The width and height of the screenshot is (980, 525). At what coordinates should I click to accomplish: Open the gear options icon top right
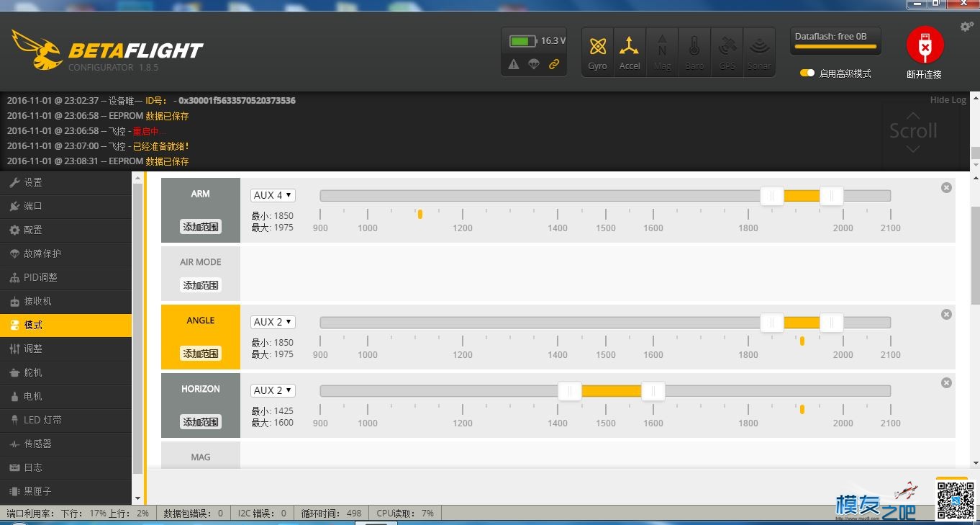966,27
